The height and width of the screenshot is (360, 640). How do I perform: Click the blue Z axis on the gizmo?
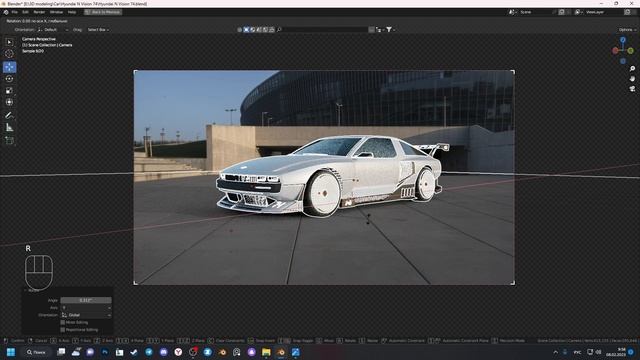[623, 40]
